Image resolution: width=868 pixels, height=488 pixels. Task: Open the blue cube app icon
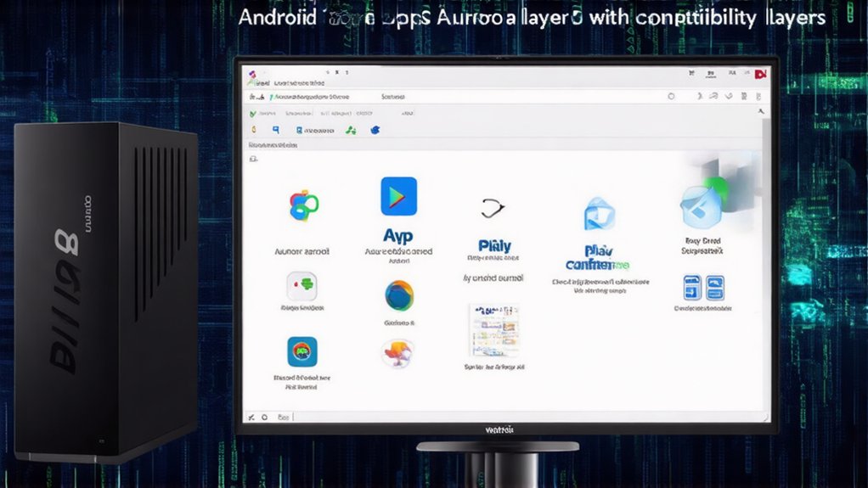[701, 206]
